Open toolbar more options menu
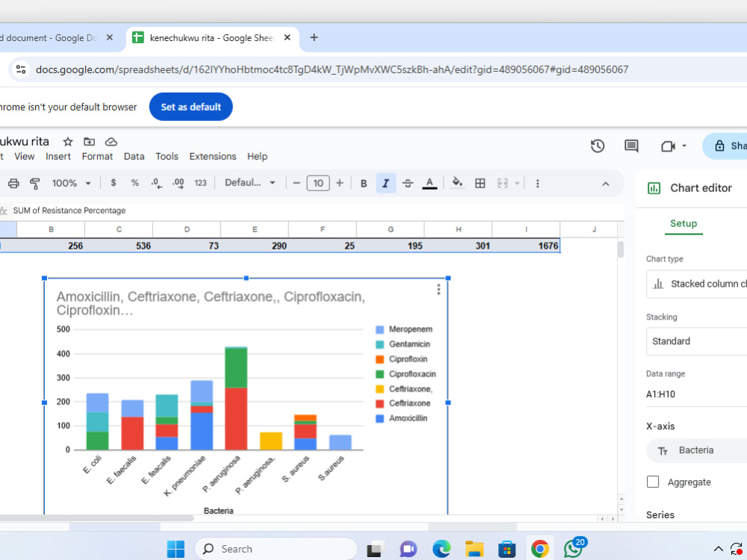The height and width of the screenshot is (560, 747). tap(537, 184)
